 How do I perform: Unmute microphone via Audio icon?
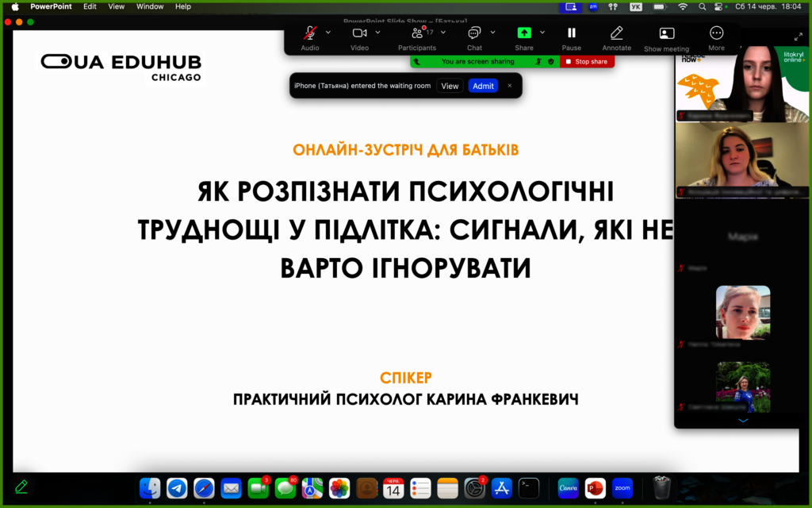tap(310, 33)
